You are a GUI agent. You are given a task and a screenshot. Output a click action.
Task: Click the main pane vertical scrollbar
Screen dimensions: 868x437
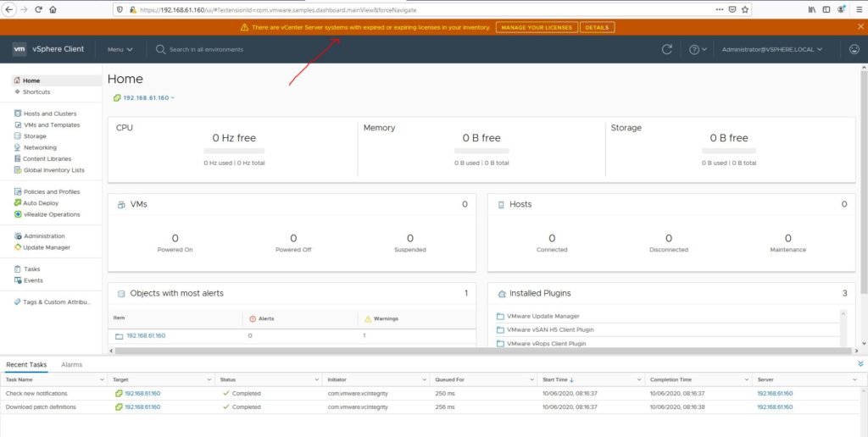coord(864,183)
